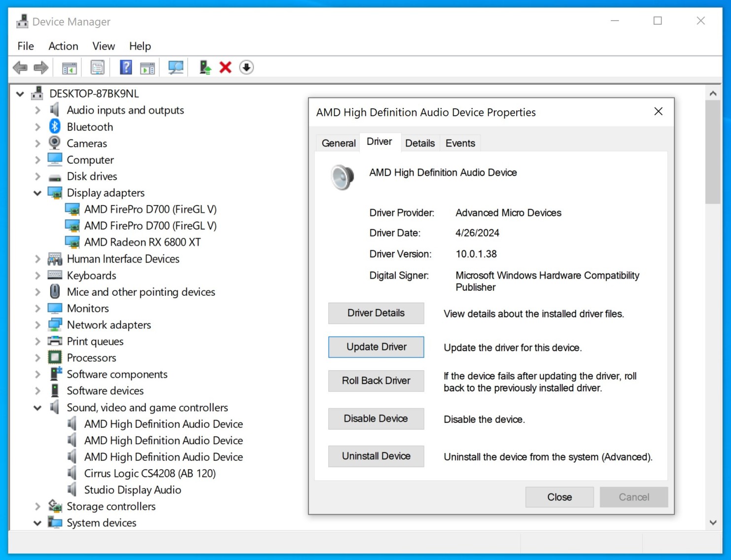731x560 pixels.
Task: Click the Print queues printer icon
Action: click(x=55, y=341)
